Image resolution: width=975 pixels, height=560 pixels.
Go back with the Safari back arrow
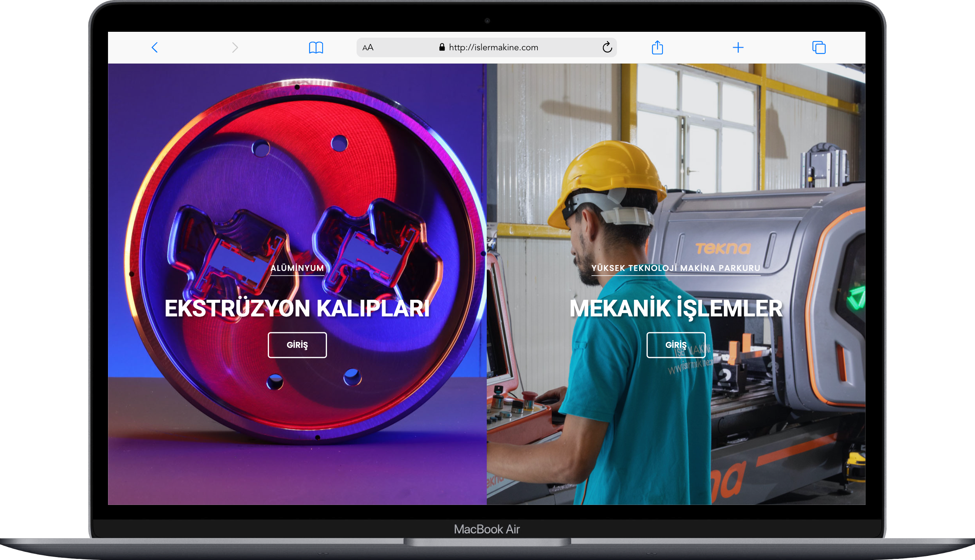[155, 48]
